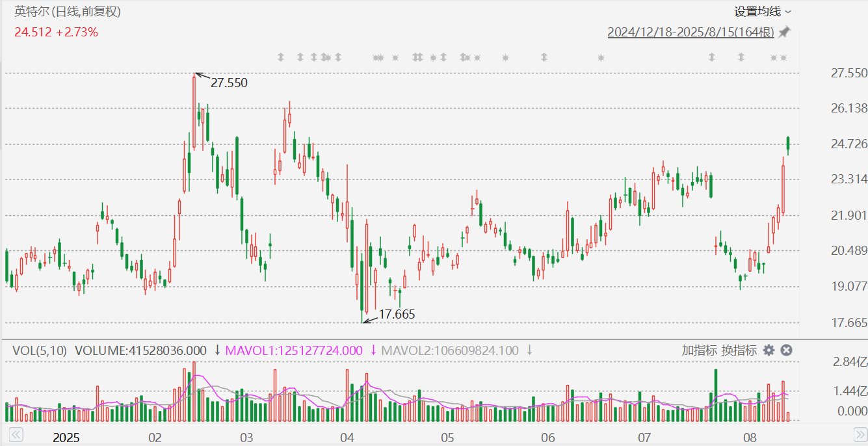The width and height of the screenshot is (868, 446).
Task: Click the 17.665 low annotation beside the arrow
Action: click(397, 315)
